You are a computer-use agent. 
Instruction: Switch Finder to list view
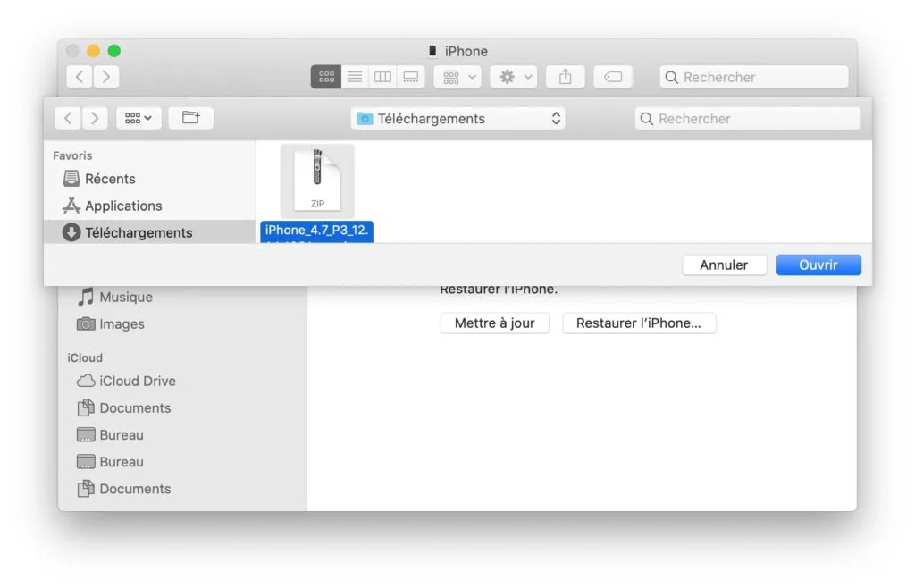355,77
